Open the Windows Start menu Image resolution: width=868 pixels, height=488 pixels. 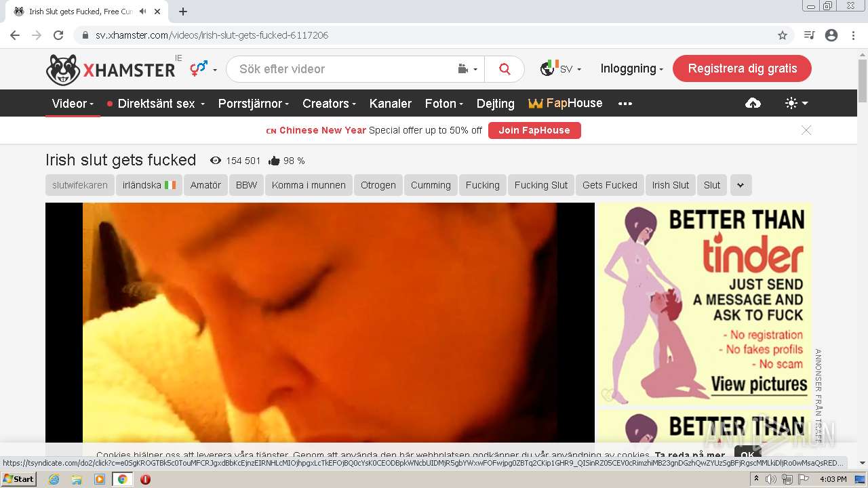19,479
